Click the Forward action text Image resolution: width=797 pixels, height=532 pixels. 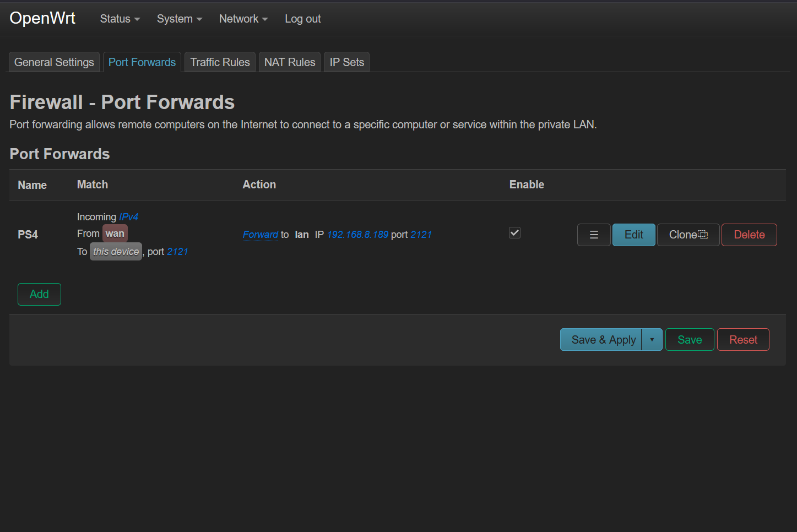click(261, 235)
